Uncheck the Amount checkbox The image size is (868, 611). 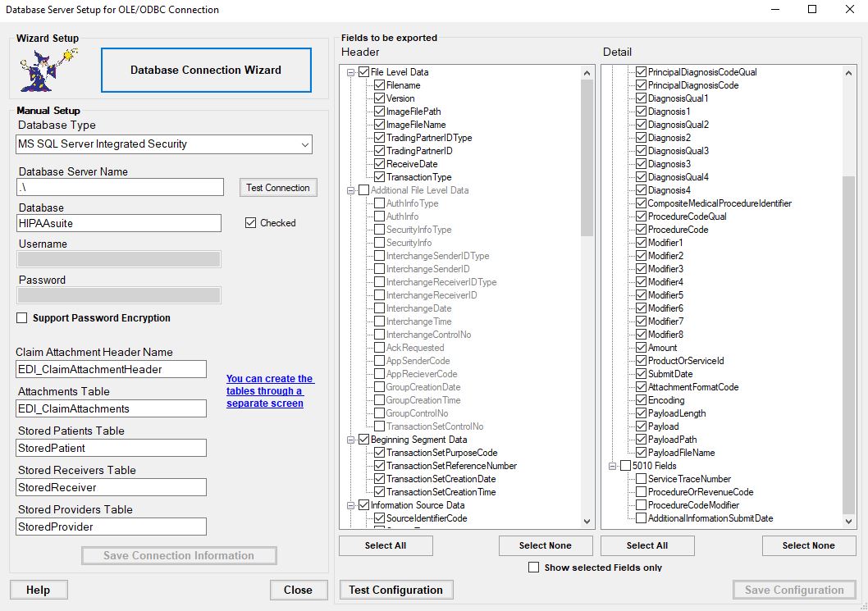tap(641, 348)
